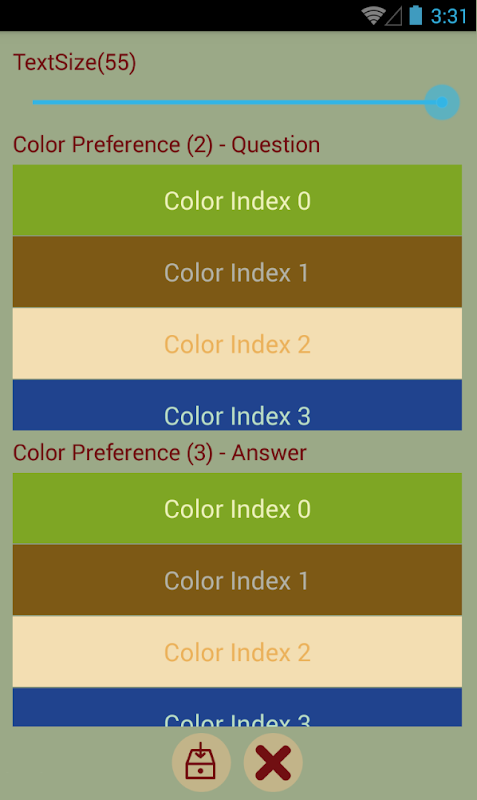Tap the cellular signal icon
Image resolution: width=477 pixels, height=800 pixels.
click(x=393, y=17)
